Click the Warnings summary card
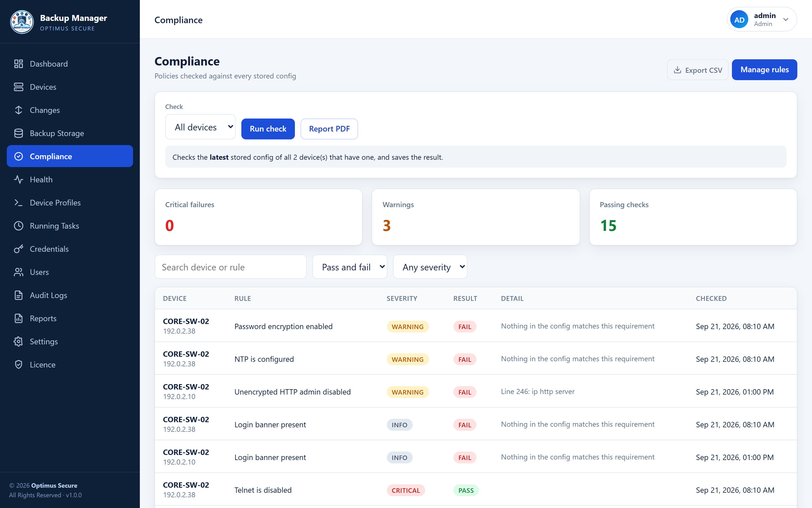Screen dimensions: 812x508 pos(475,217)
